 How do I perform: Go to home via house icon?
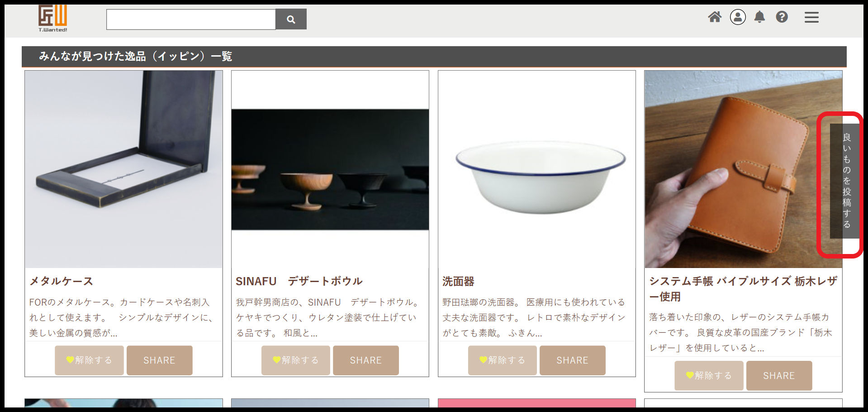pos(715,17)
